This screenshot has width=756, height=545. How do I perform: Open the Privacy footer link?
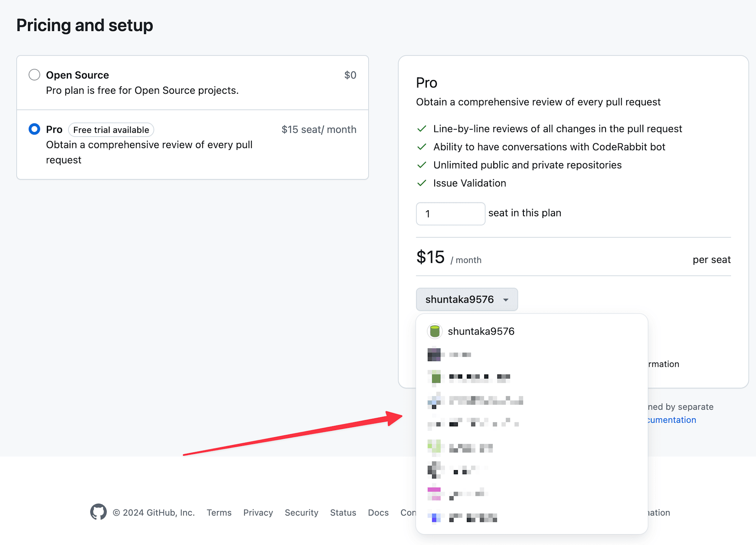[258, 512]
